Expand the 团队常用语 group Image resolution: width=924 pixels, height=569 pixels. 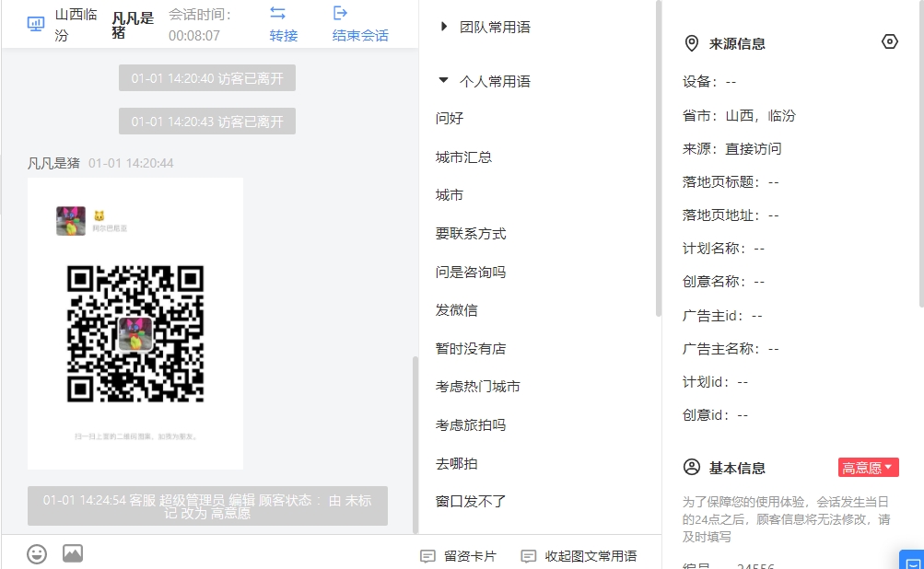click(444, 27)
